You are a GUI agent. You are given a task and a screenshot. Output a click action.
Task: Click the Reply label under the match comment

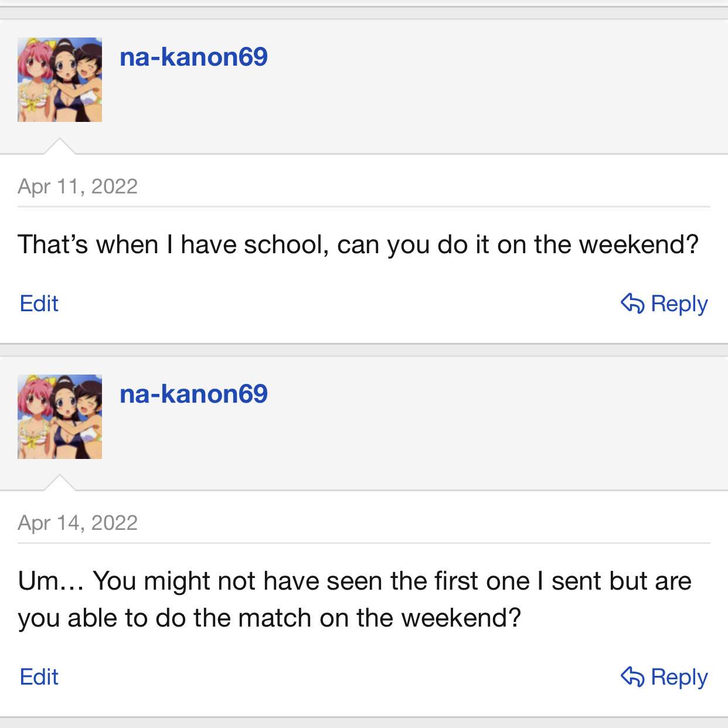pyautogui.click(x=679, y=677)
